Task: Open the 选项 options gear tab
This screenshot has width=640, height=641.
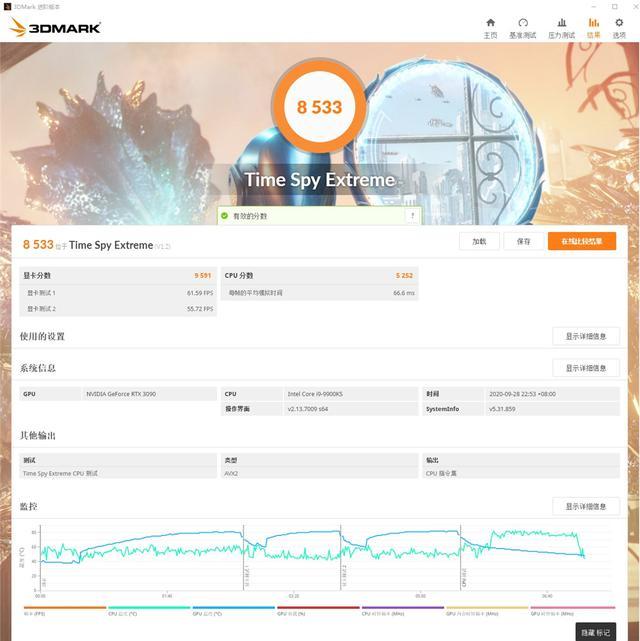Action: point(619,28)
